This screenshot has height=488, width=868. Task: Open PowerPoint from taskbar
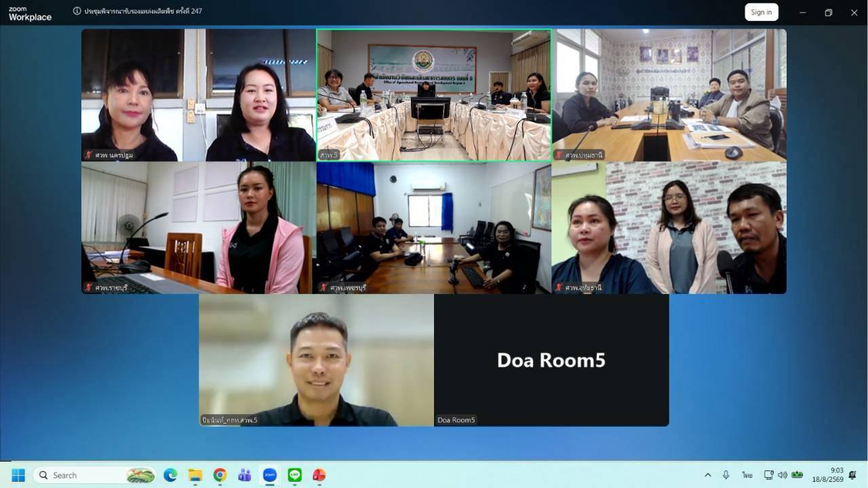click(319, 475)
